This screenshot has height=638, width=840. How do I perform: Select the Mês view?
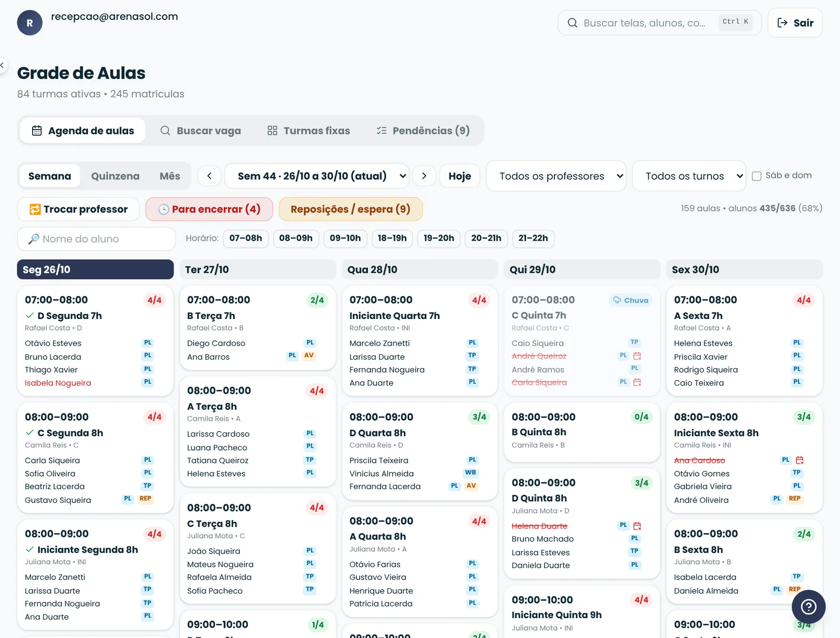170,176
